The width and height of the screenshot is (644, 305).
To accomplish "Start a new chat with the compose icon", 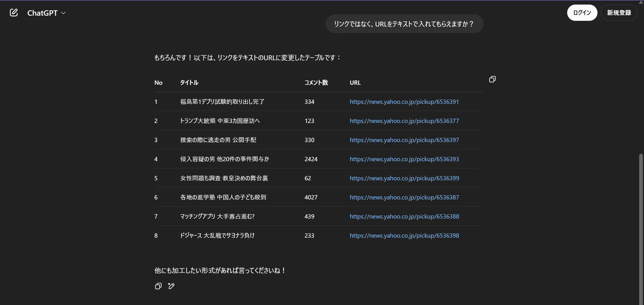I will [14, 13].
